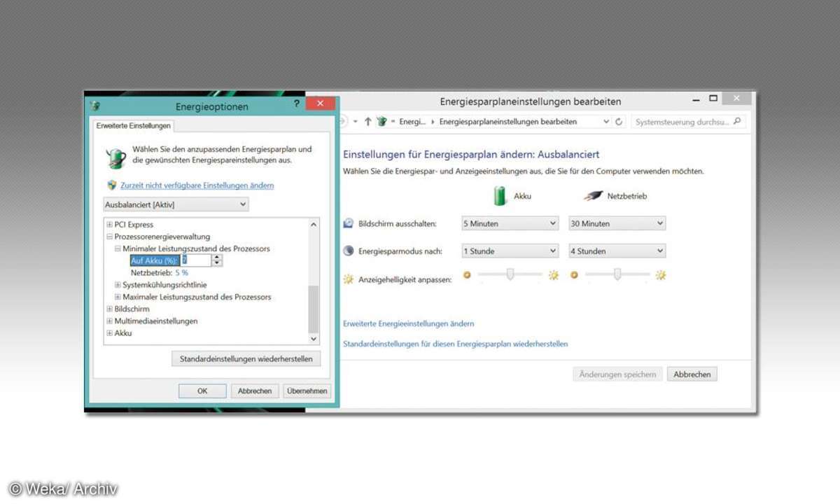This screenshot has width=840, height=504.
Task: Open the address bar history dropdown chevron
Action: 606,122
